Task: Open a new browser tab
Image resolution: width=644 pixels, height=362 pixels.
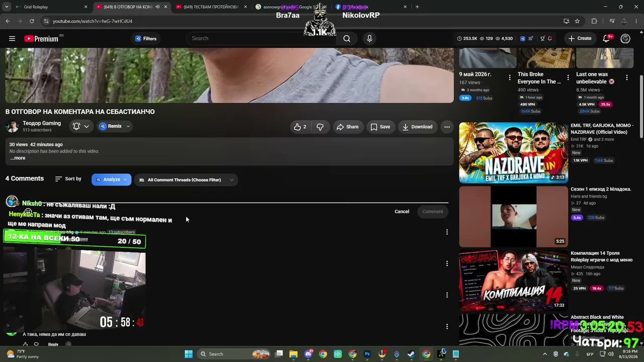Action: [417, 7]
